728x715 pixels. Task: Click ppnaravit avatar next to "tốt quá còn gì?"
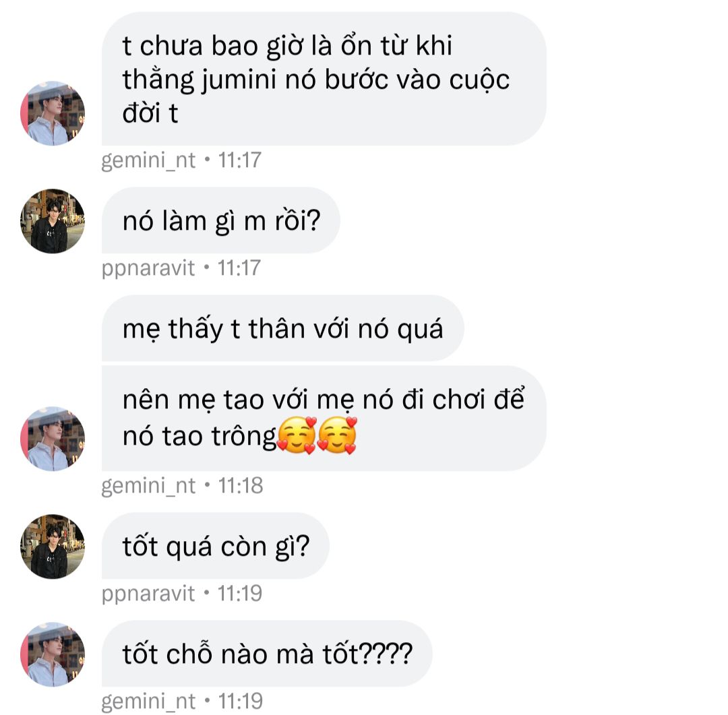pyautogui.click(x=53, y=547)
